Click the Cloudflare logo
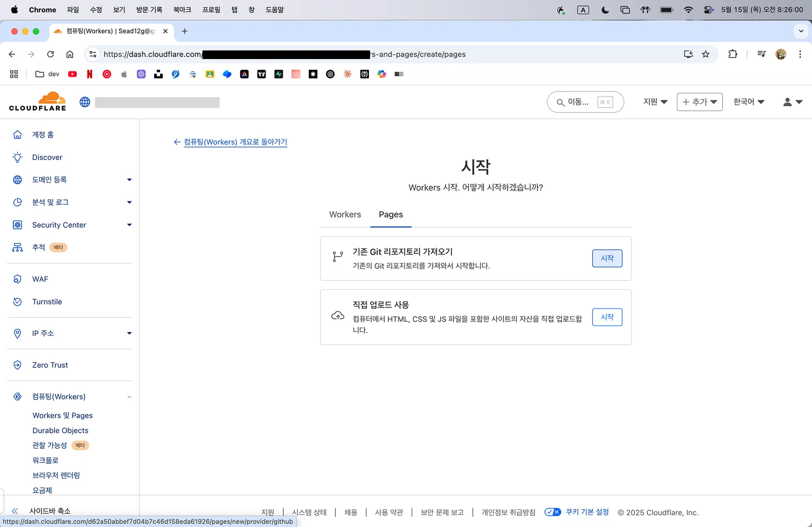Viewport: 812px width, 527px height. [x=38, y=101]
